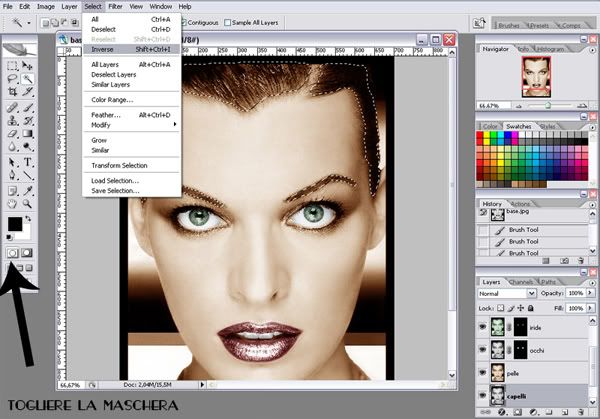Select the Lasso tool
The height and width of the screenshot is (419, 600).
(12, 79)
